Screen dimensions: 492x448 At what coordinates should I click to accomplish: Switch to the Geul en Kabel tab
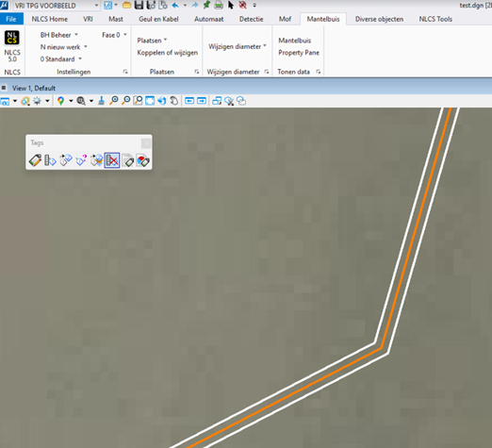coord(158,19)
